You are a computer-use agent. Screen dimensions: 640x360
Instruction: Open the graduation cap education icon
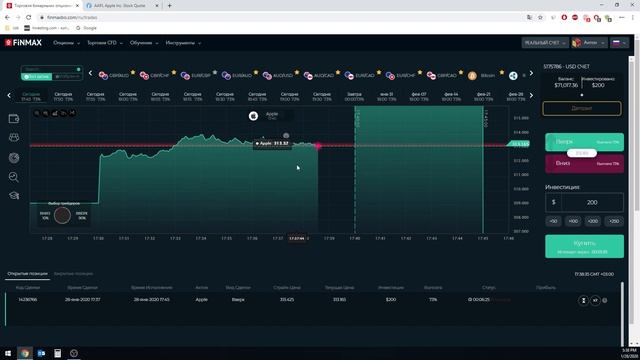coord(14,196)
